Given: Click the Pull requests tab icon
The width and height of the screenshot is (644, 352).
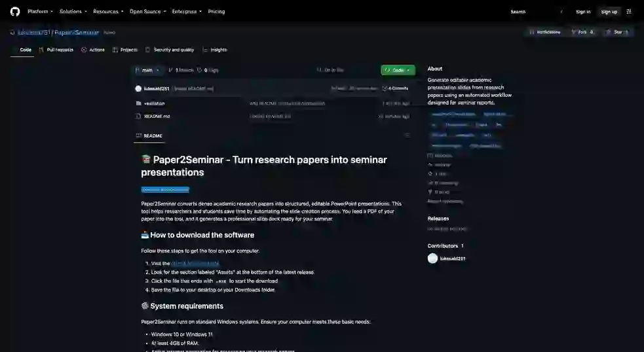Looking at the screenshot, I should point(41,50).
